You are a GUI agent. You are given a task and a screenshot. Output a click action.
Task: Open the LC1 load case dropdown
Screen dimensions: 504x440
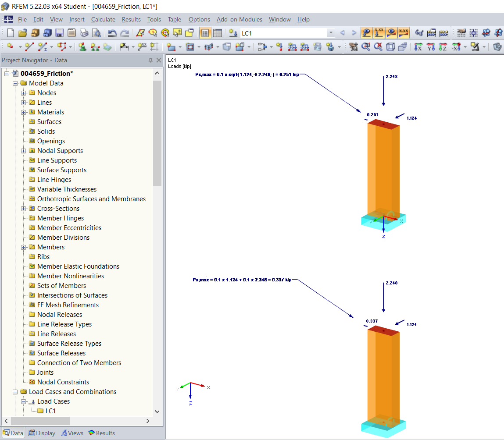coord(331,33)
